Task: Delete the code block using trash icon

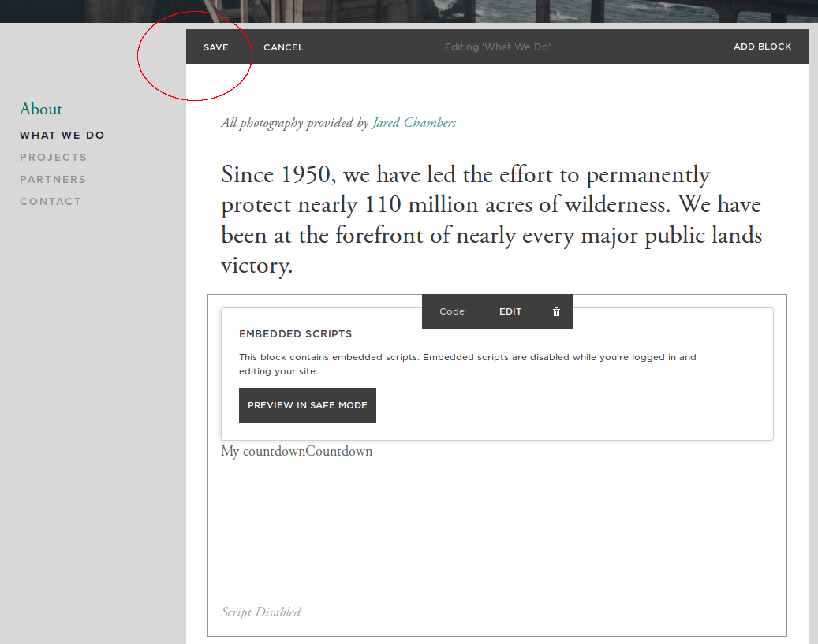Action: 556,311
